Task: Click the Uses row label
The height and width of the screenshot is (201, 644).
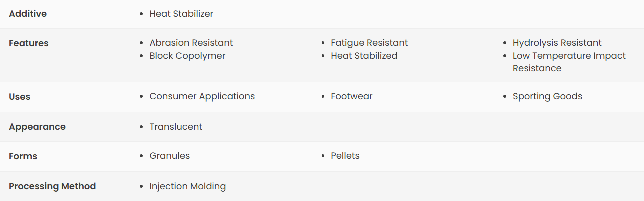Action: pyautogui.click(x=20, y=97)
